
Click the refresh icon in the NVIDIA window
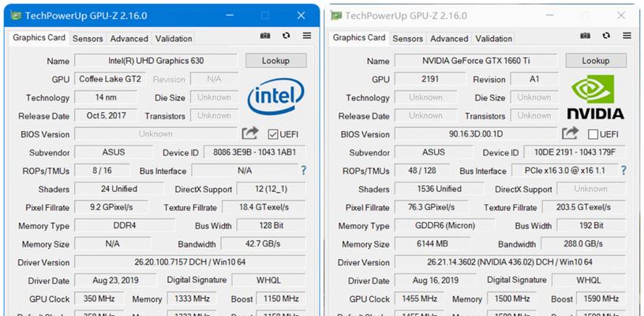coord(606,36)
